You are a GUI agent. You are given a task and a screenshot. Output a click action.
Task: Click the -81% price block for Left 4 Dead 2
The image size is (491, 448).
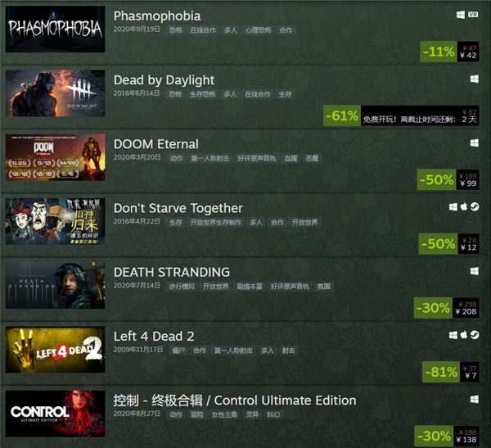point(450,372)
